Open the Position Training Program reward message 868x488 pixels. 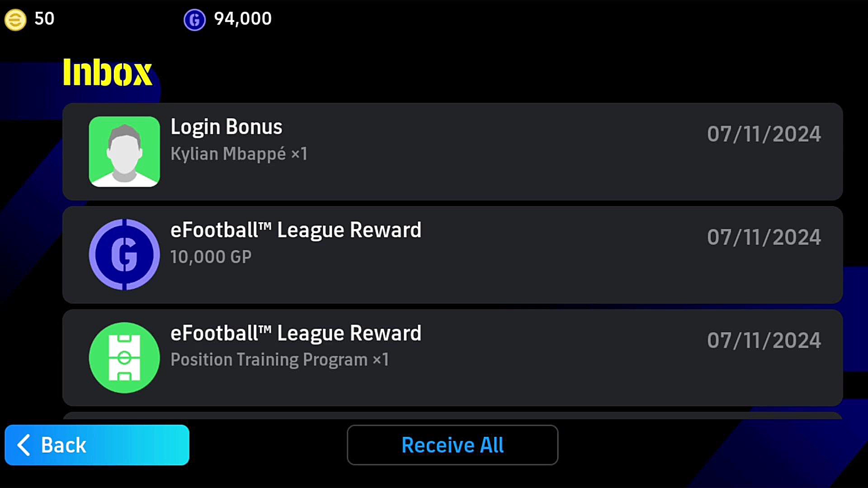(x=453, y=358)
